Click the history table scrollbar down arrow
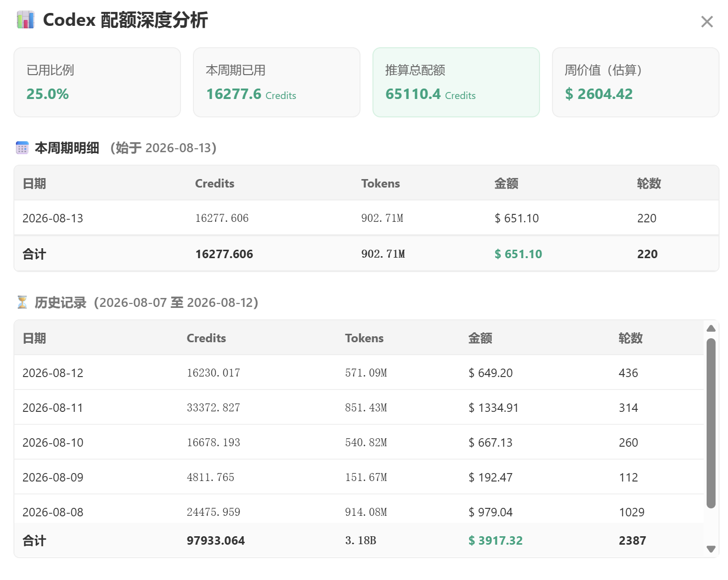 pyautogui.click(x=711, y=549)
